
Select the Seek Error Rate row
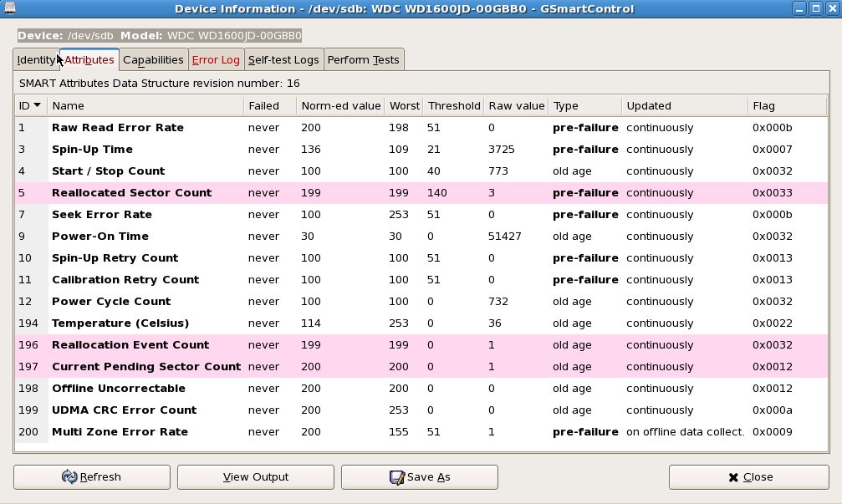click(421, 215)
